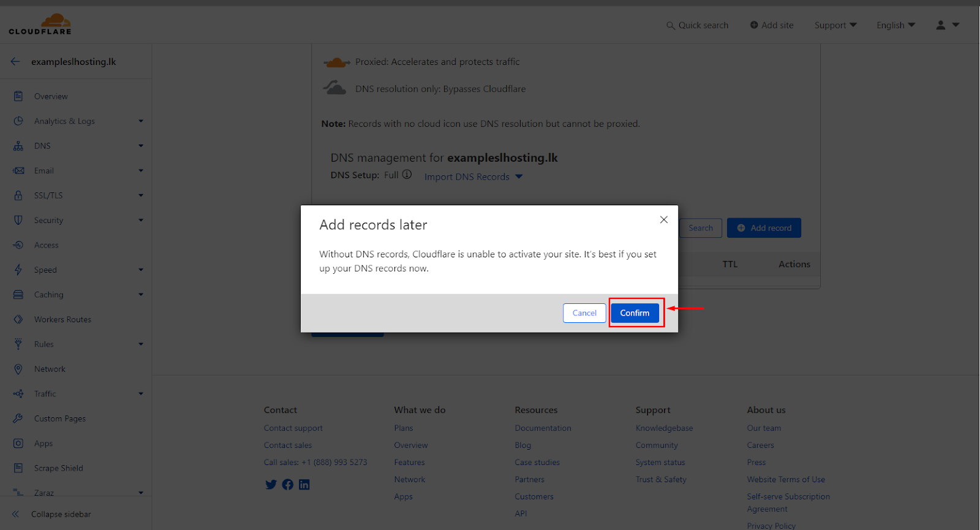Expand the Rules submenu arrow
This screenshot has height=530, width=980.
[141, 344]
